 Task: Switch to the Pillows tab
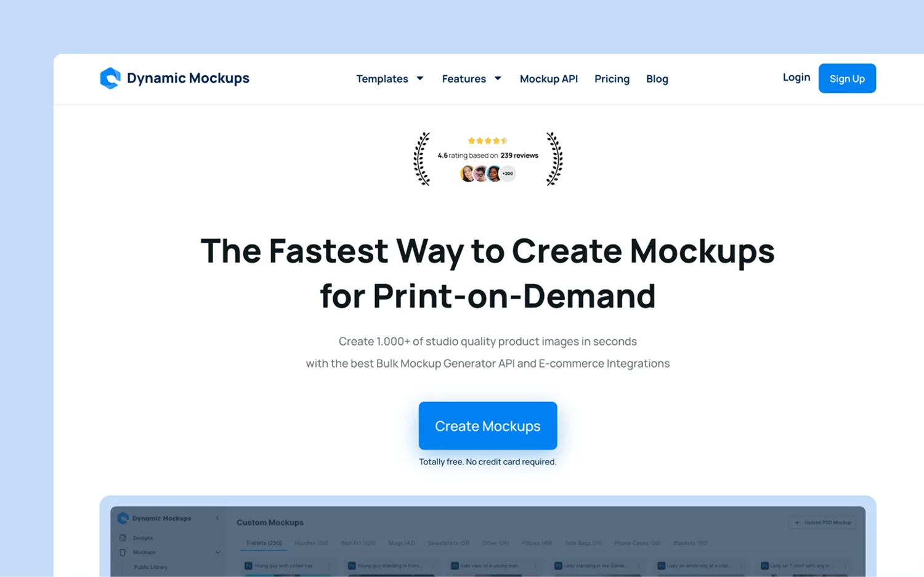(x=537, y=543)
